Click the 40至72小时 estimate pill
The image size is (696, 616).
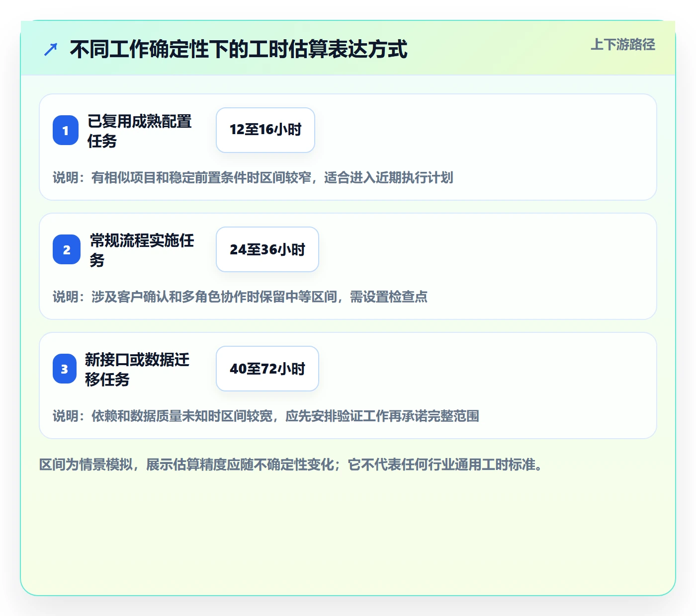tap(267, 369)
